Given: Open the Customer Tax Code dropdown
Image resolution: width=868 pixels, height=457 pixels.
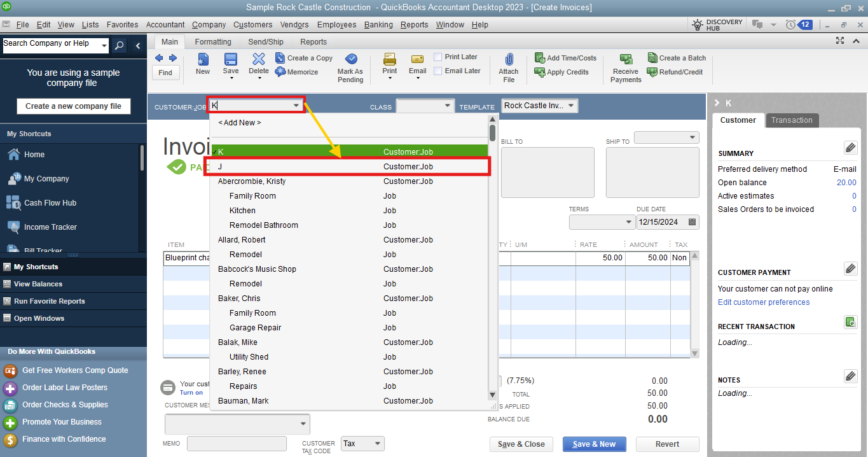Looking at the screenshot, I should (377, 444).
